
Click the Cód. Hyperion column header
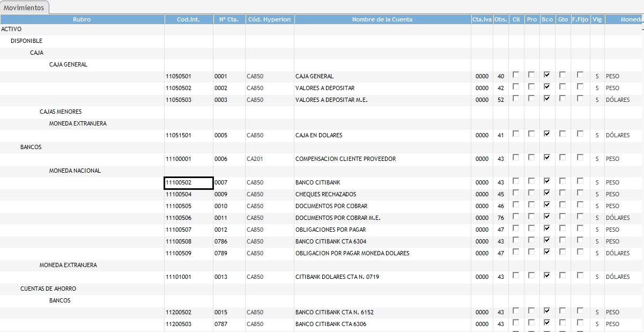click(269, 19)
